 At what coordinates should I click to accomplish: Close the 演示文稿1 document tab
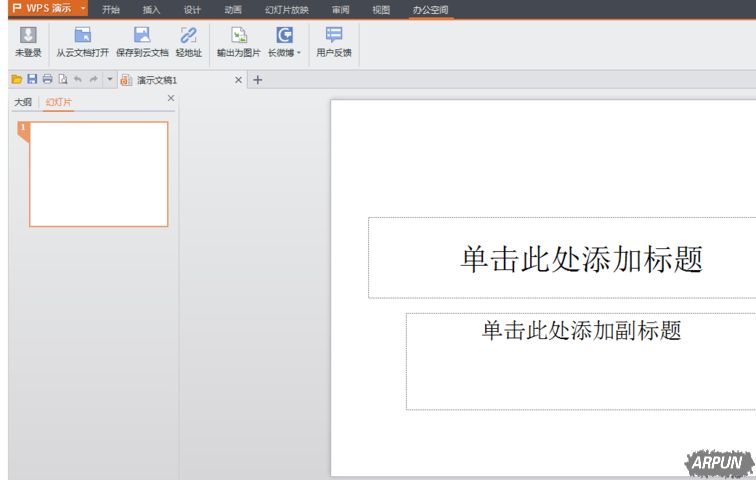click(x=238, y=80)
